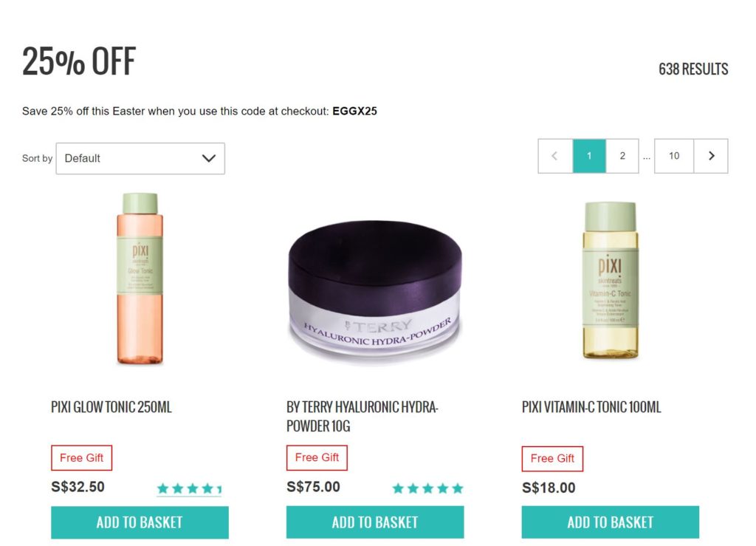Screen dimensions: 756x546
Task: Jump to page 2 of results
Action: tap(622, 156)
